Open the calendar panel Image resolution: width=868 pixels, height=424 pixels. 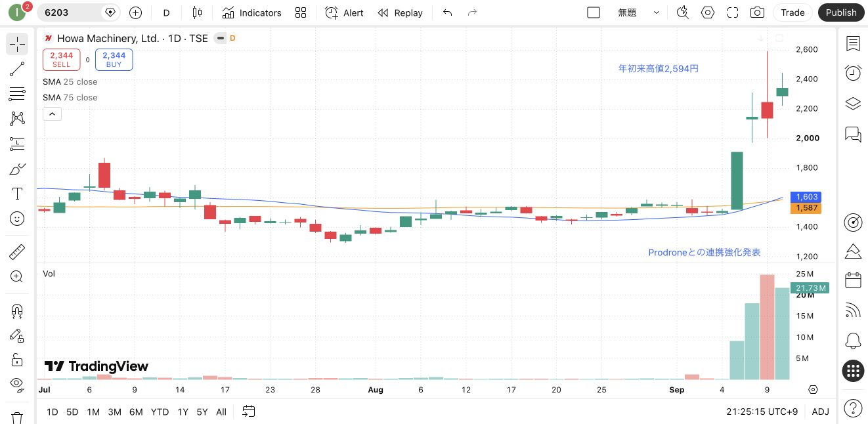click(853, 280)
